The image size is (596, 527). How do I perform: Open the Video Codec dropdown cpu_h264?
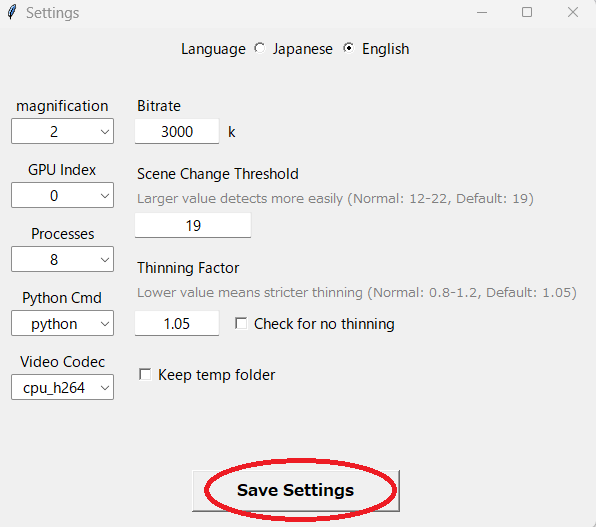(62, 387)
